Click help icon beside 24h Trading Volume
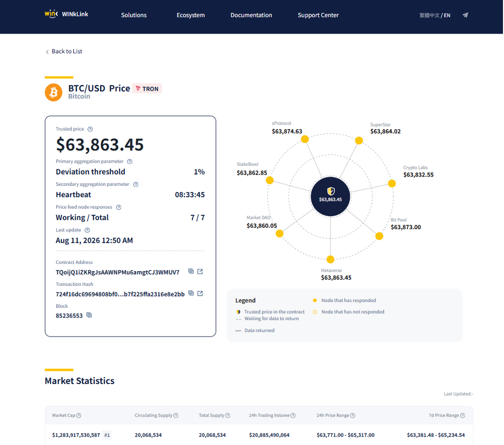504x445 pixels. [x=293, y=416]
